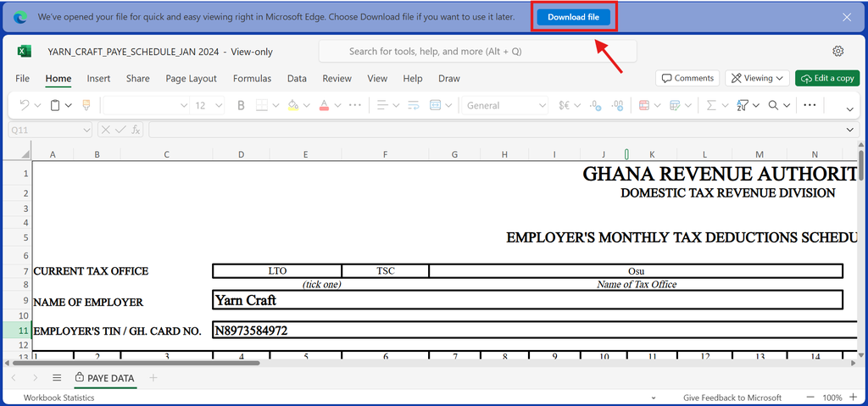The height and width of the screenshot is (406, 868).
Task: Open more ribbon commands ellipsis
Action: pyautogui.click(x=810, y=105)
